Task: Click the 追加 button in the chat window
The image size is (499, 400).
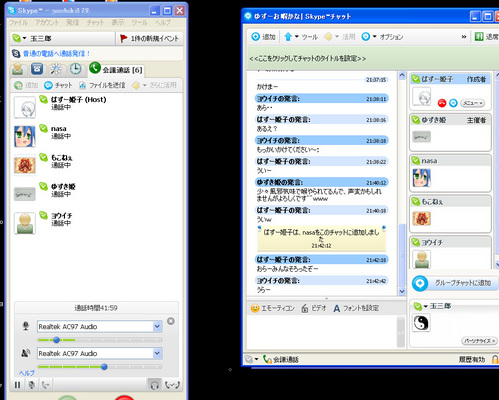Action: pyautogui.click(x=263, y=37)
